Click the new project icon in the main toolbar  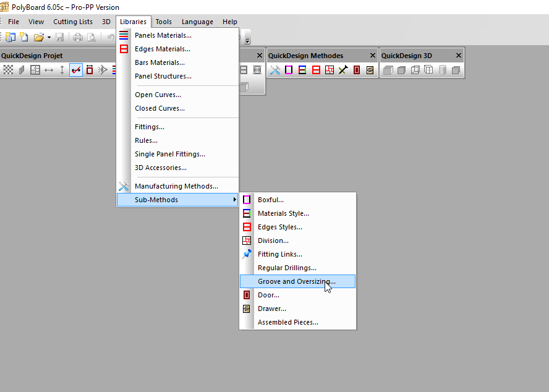pyautogui.click(x=10, y=36)
